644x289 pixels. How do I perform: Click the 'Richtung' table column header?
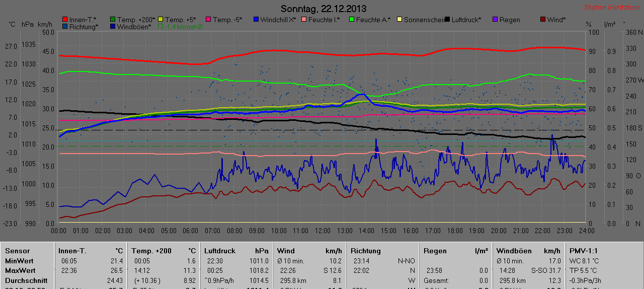click(366, 251)
